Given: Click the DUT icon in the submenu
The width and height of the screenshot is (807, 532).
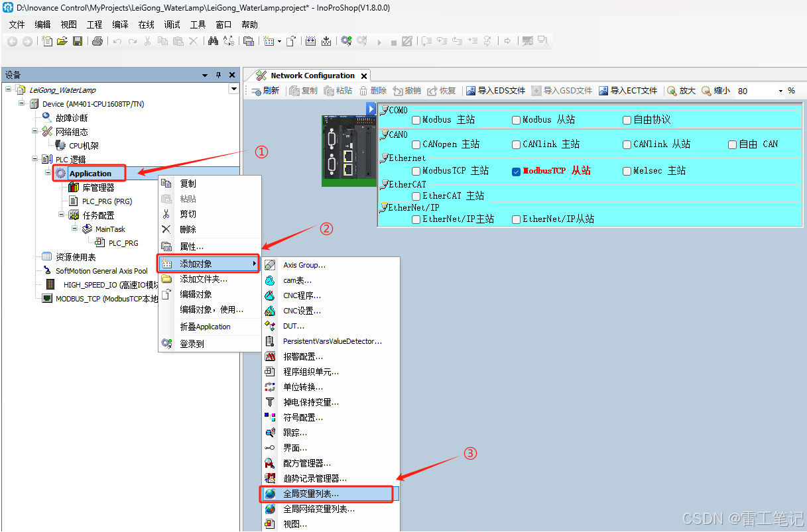Looking at the screenshot, I should (x=270, y=326).
